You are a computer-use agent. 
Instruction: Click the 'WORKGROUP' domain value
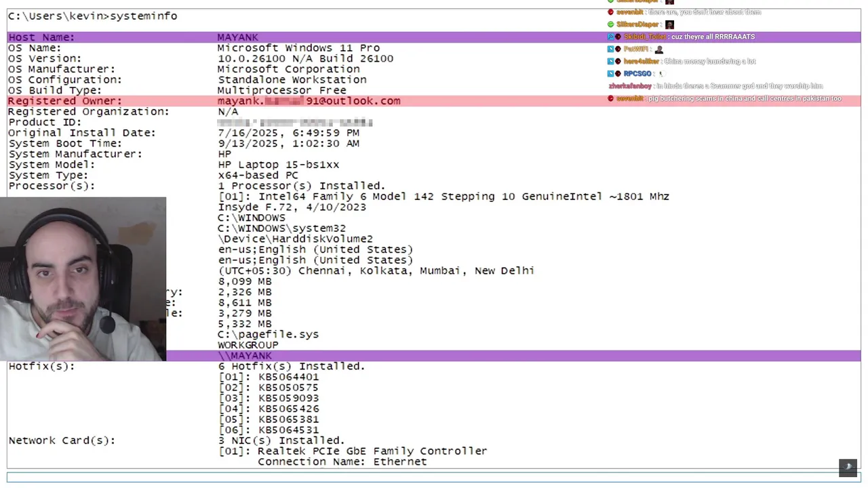[x=248, y=345]
